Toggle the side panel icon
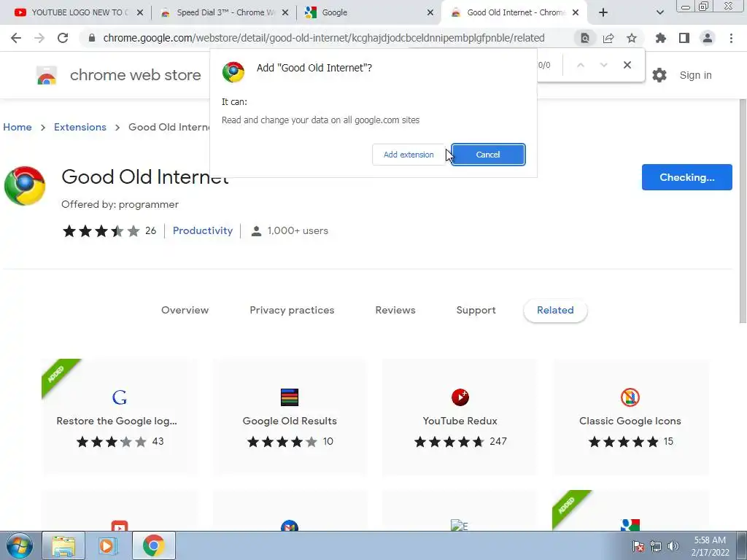 (684, 38)
